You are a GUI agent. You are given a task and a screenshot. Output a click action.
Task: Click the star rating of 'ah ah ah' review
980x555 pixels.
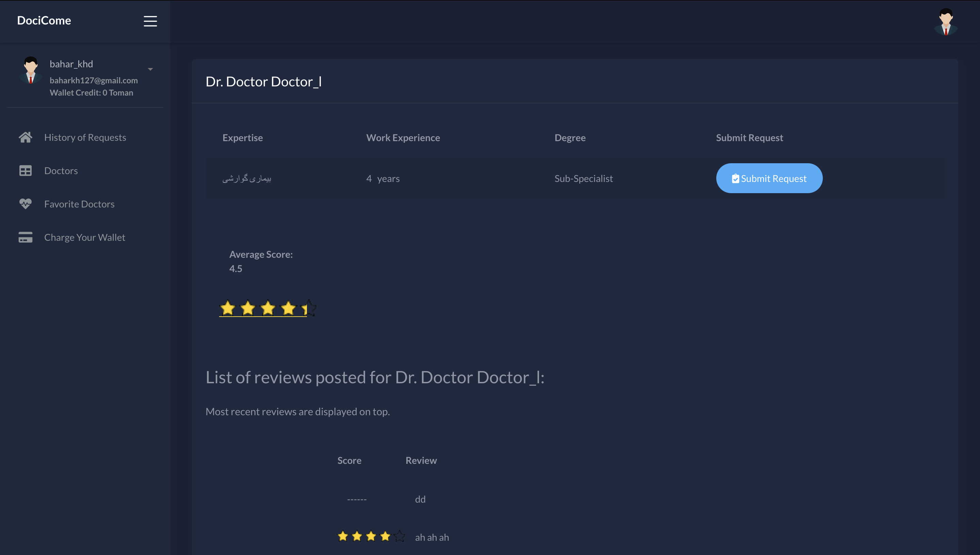pyautogui.click(x=371, y=536)
